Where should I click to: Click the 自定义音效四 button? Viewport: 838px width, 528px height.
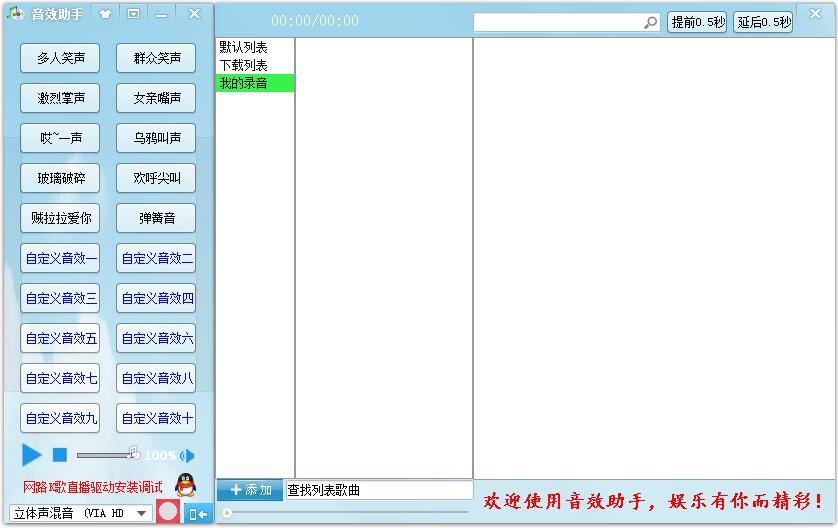click(x=156, y=298)
